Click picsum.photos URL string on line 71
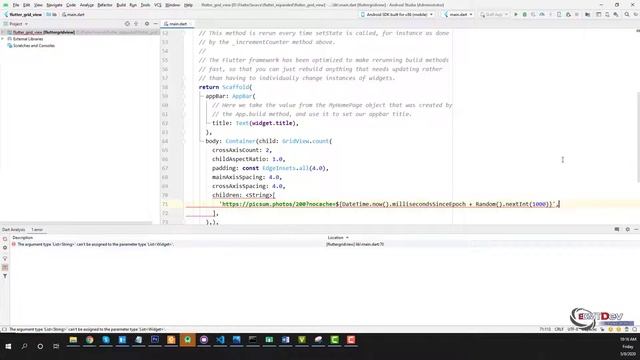 pyautogui.click(x=387, y=204)
